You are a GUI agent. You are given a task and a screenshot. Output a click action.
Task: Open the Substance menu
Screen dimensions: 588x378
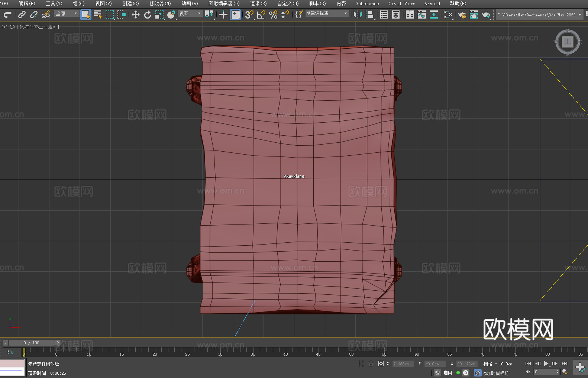click(x=367, y=3)
